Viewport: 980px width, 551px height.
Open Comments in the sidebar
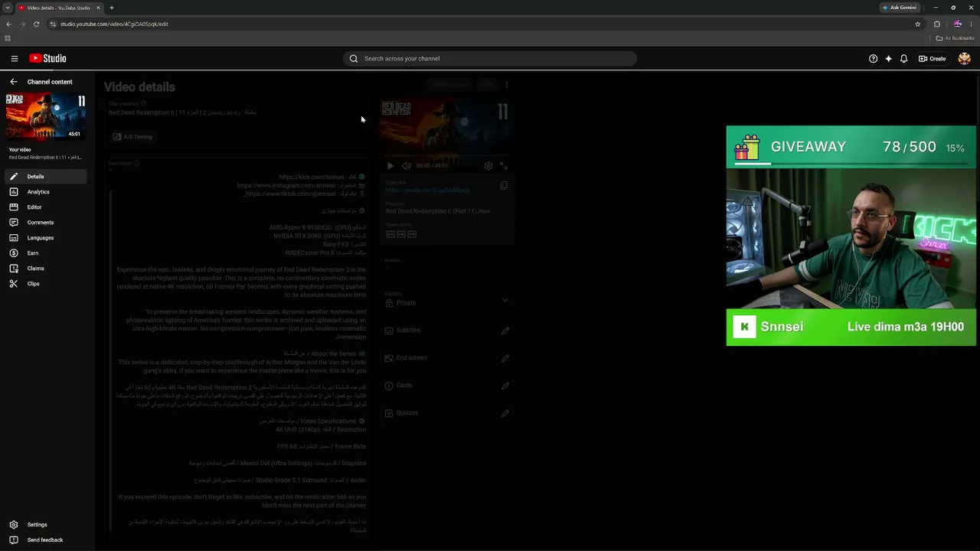[x=46, y=223]
